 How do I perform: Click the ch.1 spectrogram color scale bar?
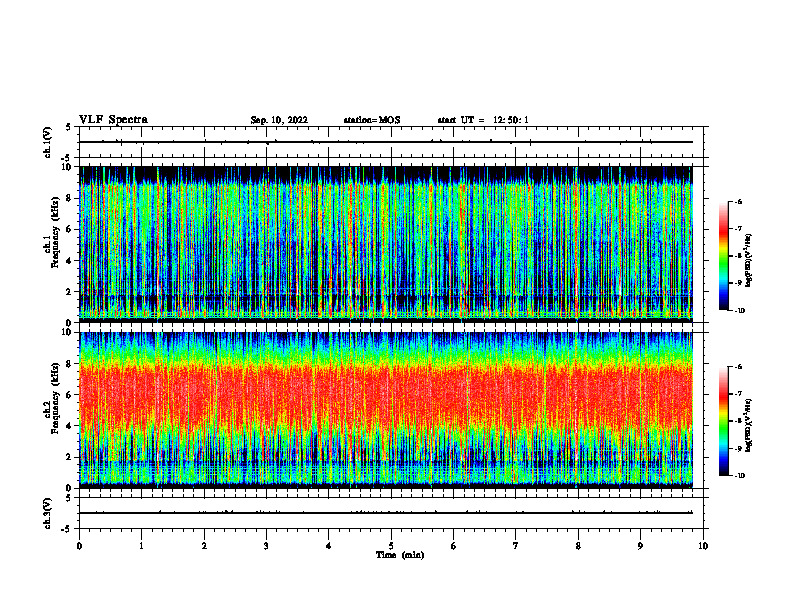point(723,256)
